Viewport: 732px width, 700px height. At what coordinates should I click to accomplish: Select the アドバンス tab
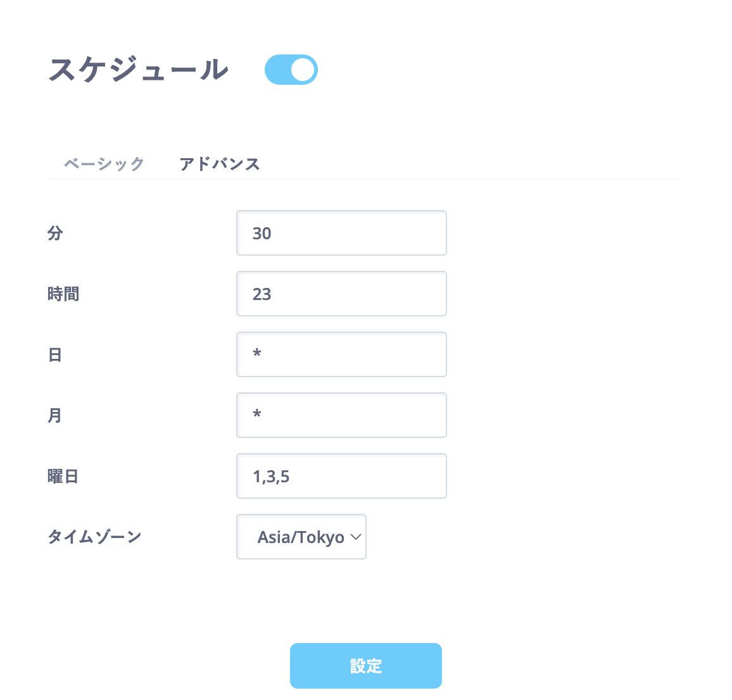pyautogui.click(x=220, y=163)
